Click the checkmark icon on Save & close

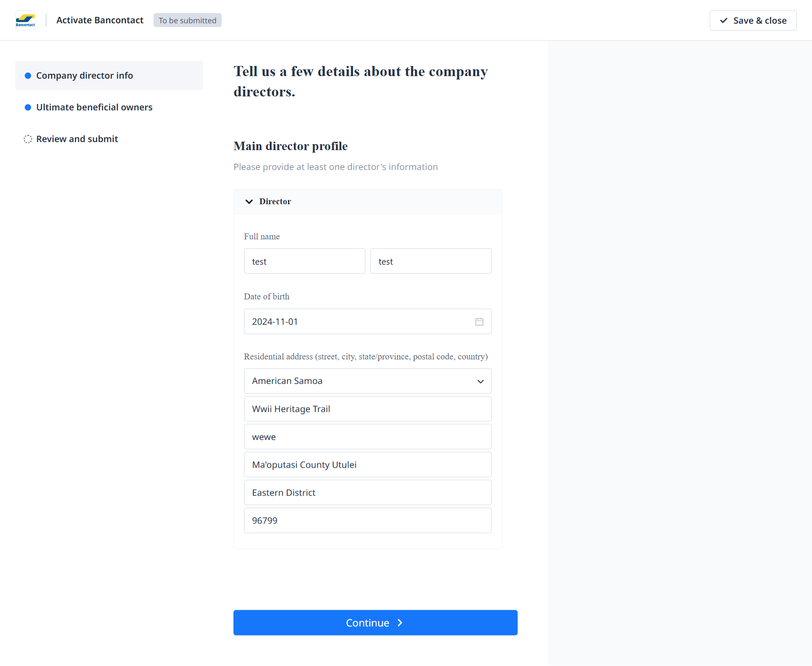(724, 20)
